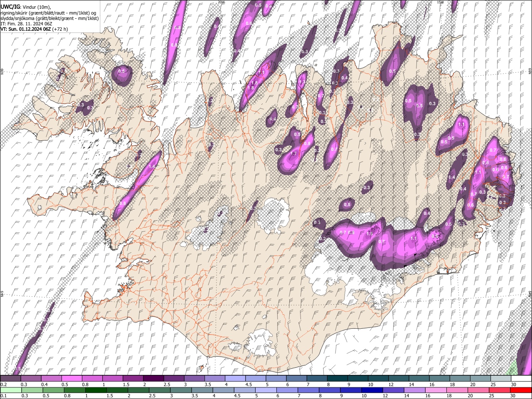Click the upper-row legend label 2.5

click(167, 384)
